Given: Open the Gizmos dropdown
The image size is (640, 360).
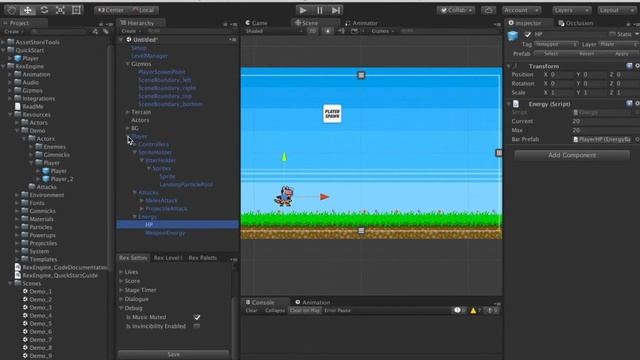Looking at the screenshot, I should click(383, 31).
